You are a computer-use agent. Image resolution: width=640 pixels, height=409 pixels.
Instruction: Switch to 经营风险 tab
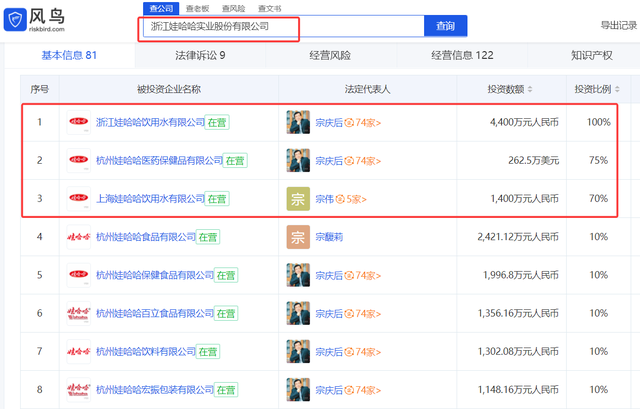[x=331, y=55]
